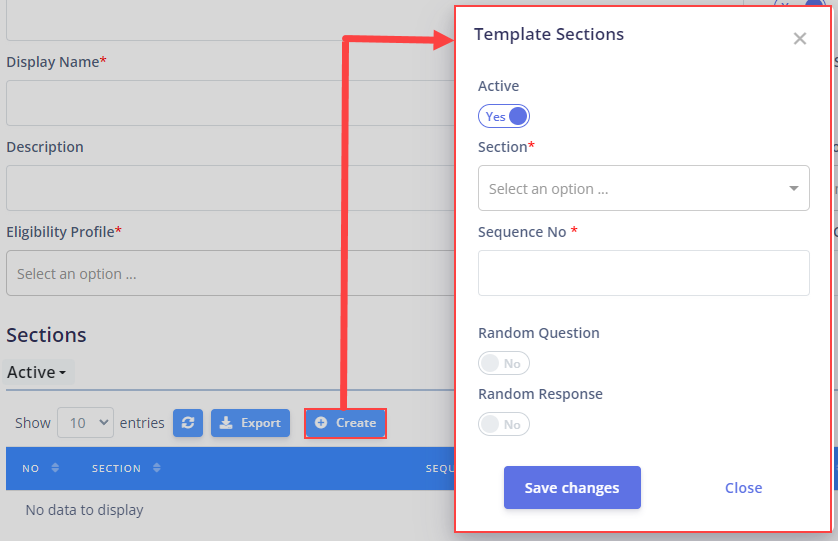This screenshot has width=838, height=541.
Task: Click the Export download button
Action: point(250,423)
